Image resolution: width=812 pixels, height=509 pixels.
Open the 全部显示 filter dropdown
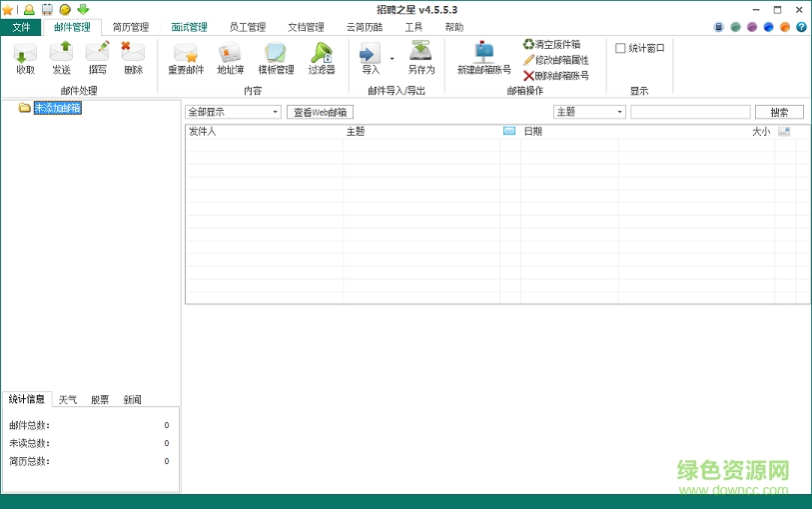[x=233, y=112]
